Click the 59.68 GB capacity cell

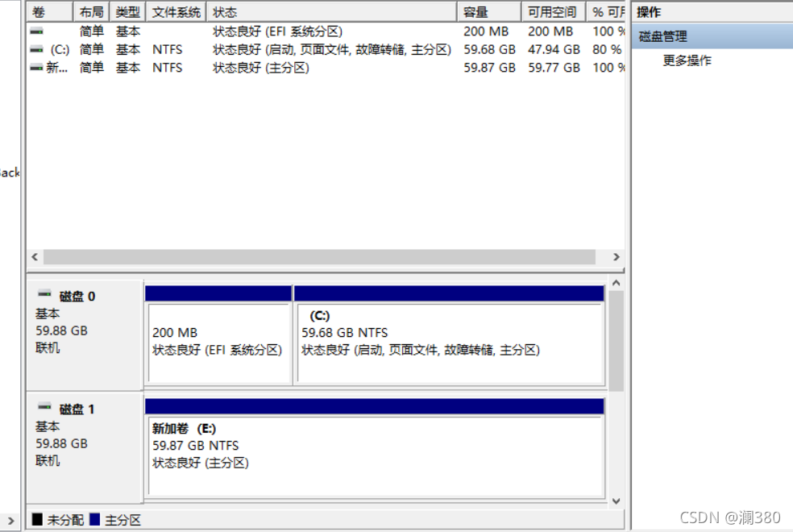coord(489,49)
